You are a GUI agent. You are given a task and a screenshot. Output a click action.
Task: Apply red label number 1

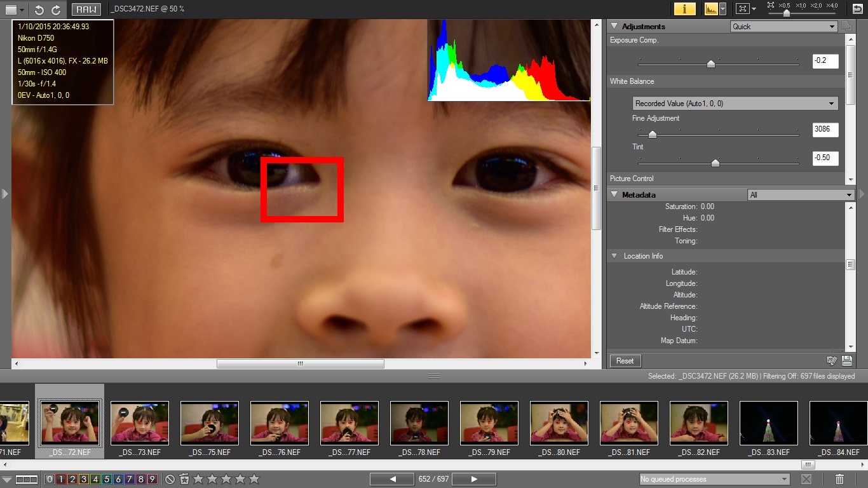(61, 479)
